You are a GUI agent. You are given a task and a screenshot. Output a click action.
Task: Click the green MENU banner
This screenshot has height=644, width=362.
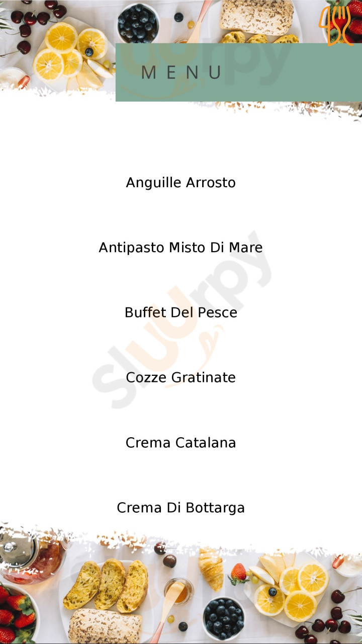tap(239, 72)
